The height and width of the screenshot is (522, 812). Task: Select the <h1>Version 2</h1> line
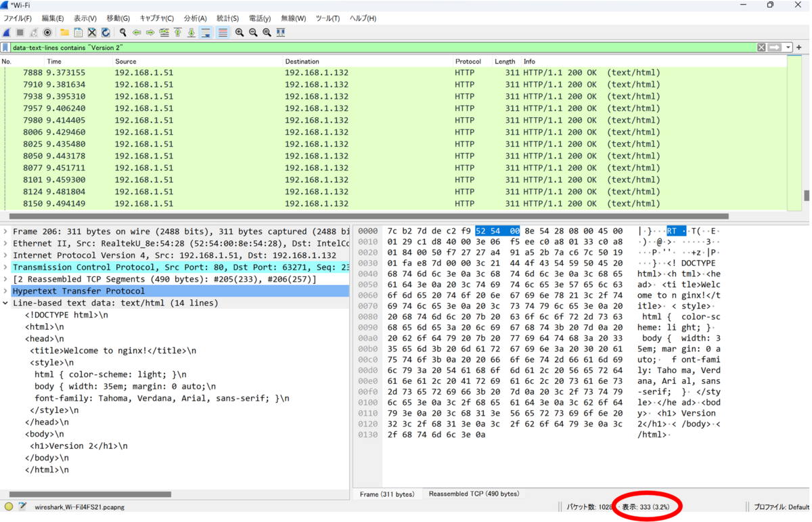click(x=78, y=445)
